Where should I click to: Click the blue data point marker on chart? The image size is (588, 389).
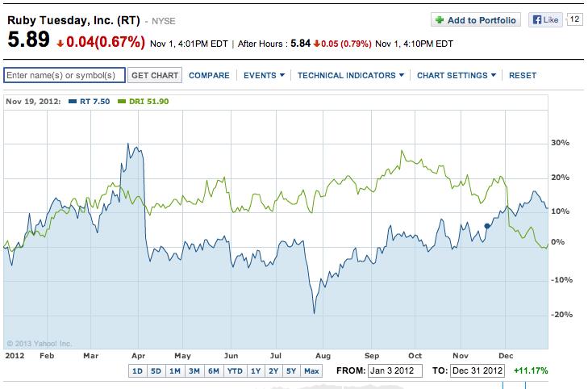click(x=487, y=226)
